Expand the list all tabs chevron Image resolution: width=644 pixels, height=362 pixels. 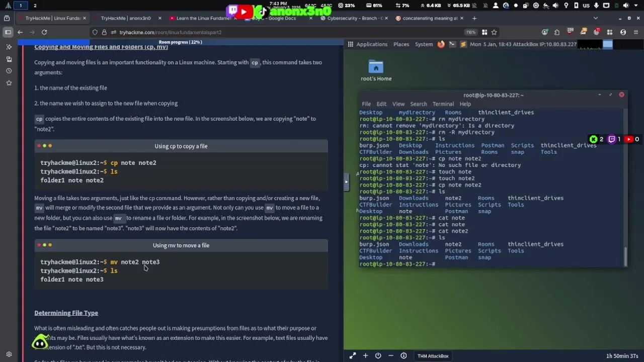(x=596, y=18)
